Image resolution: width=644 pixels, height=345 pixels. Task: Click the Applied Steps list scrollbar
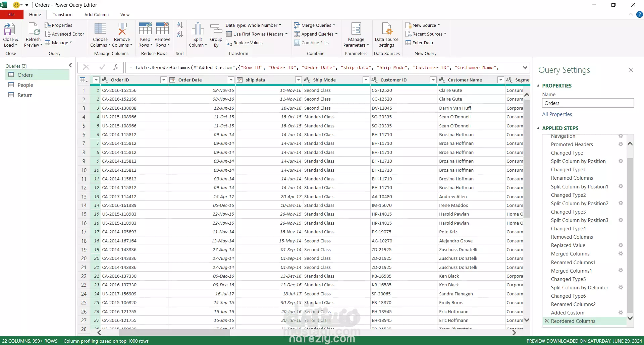(630, 235)
